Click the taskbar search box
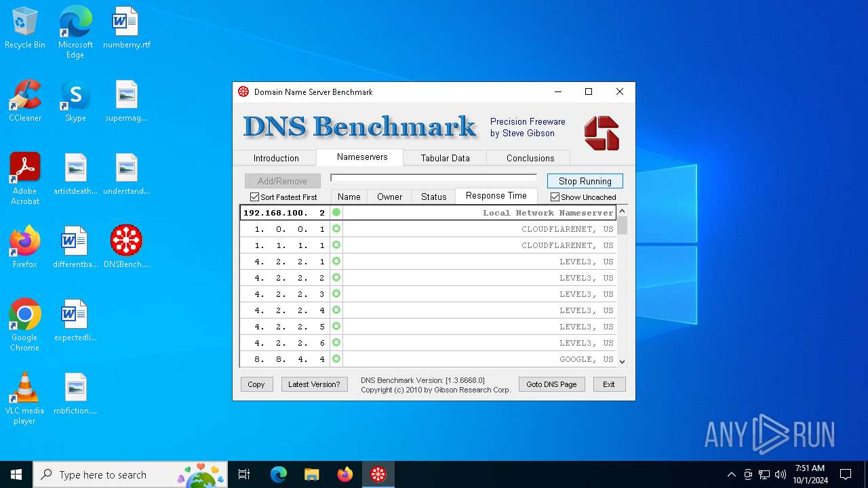The height and width of the screenshot is (488, 868). (x=130, y=474)
